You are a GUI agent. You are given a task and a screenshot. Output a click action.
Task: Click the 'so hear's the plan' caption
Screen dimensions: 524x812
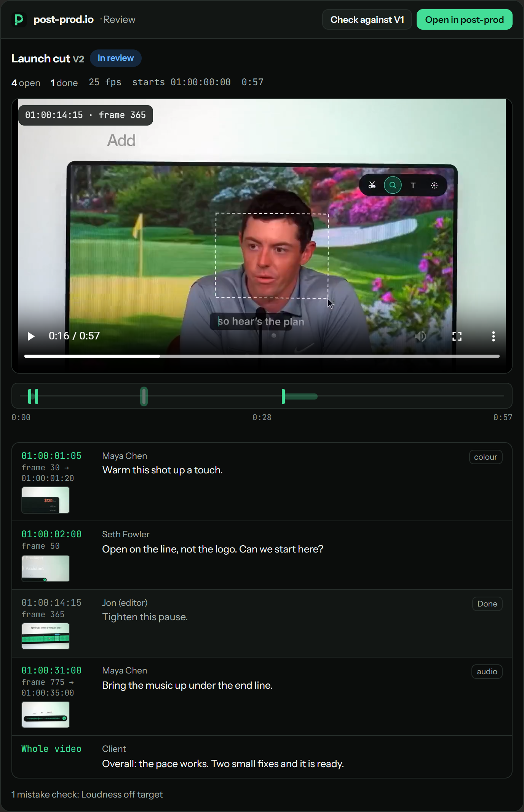tap(261, 322)
